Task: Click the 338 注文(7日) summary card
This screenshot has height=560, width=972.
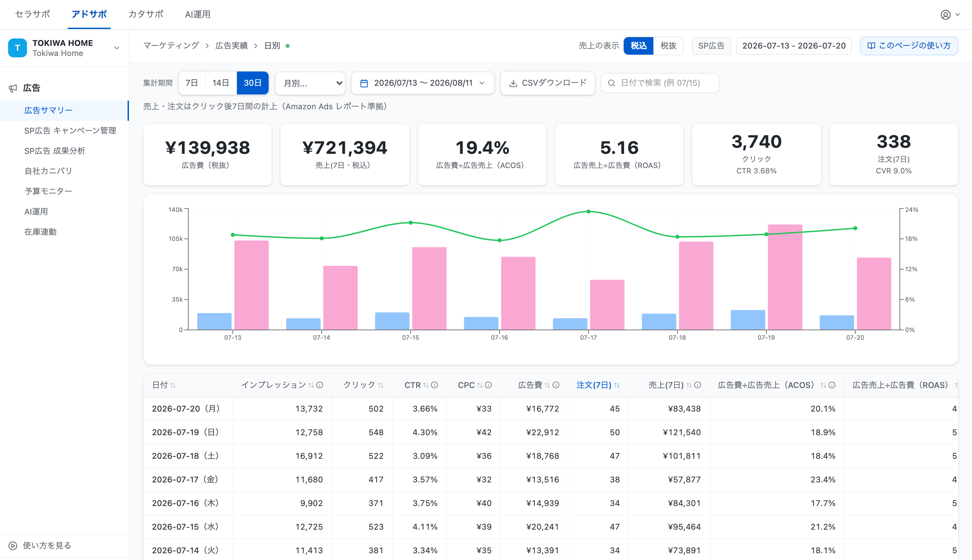Action: pyautogui.click(x=893, y=155)
